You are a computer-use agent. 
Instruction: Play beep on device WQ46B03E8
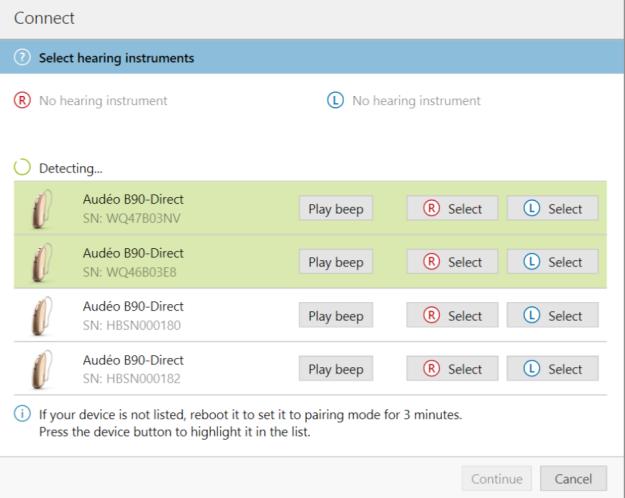336,262
